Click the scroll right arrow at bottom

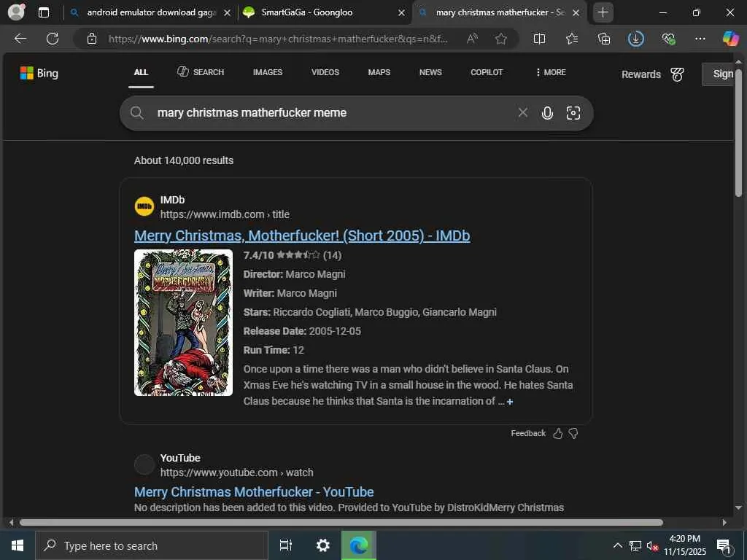coord(724,522)
